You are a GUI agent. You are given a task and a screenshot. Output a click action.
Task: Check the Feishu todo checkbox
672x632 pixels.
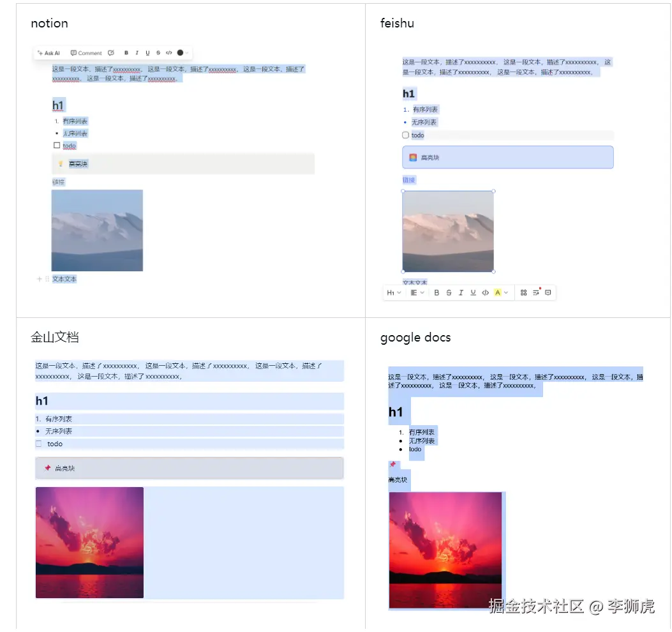pos(405,135)
